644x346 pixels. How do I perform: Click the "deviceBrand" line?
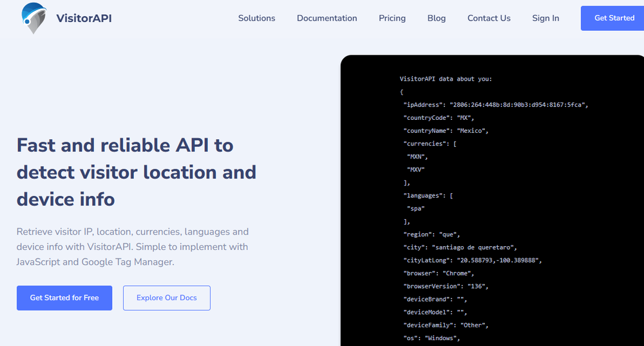[435, 299]
